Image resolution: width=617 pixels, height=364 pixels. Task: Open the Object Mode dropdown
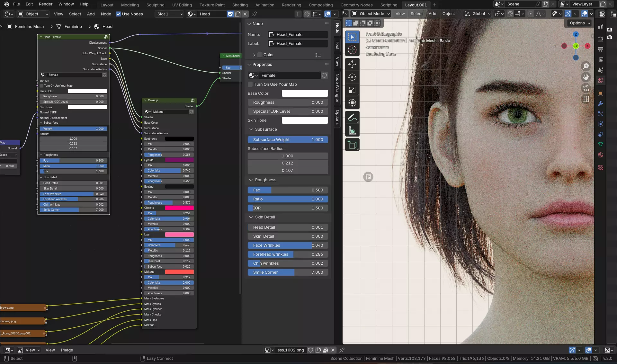pyautogui.click(x=371, y=13)
